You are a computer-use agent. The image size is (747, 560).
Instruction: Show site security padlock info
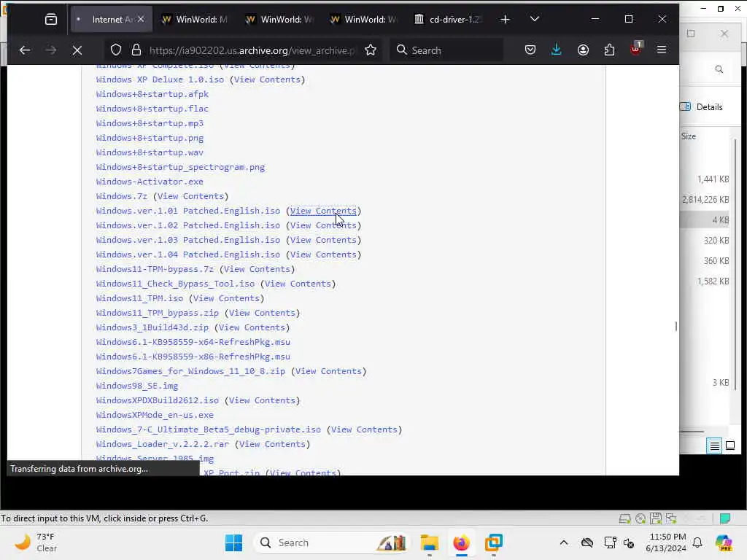[136, 50]
